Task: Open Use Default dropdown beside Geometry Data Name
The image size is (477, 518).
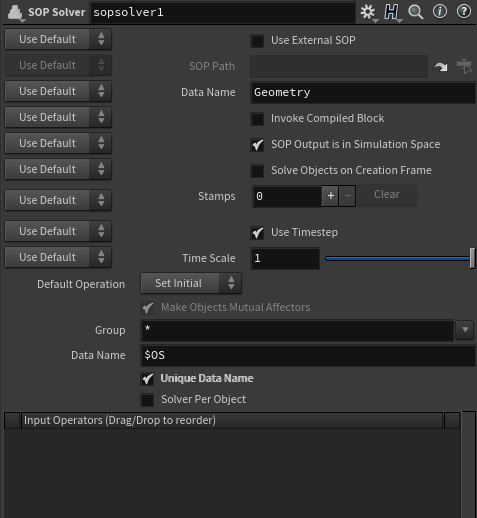Action: (58, 91)
